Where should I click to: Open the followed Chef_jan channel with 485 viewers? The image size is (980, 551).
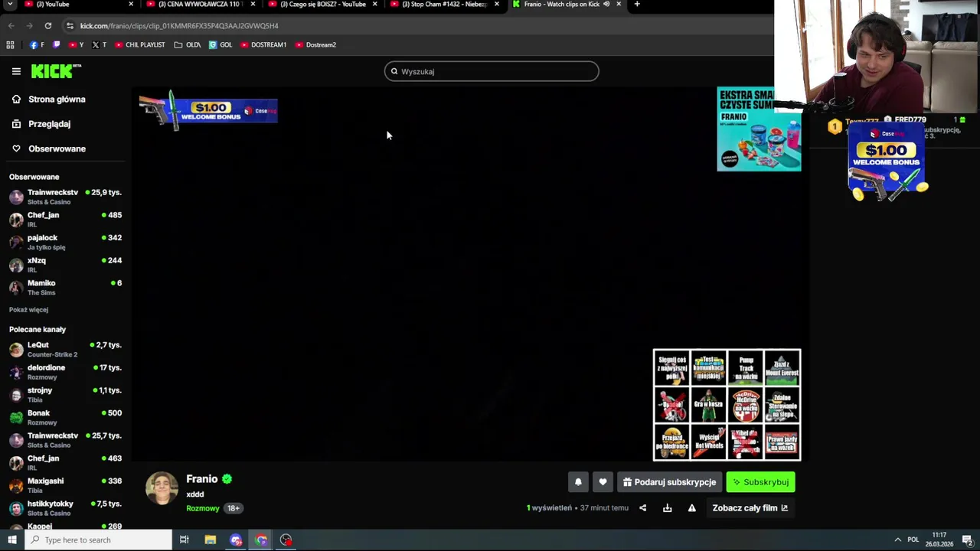tap(65, 220)
